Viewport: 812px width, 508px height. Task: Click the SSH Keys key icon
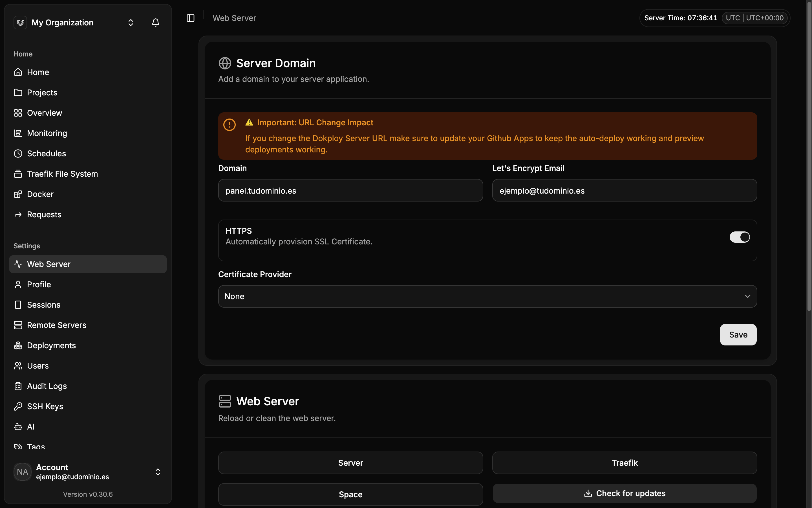(18, 406)
